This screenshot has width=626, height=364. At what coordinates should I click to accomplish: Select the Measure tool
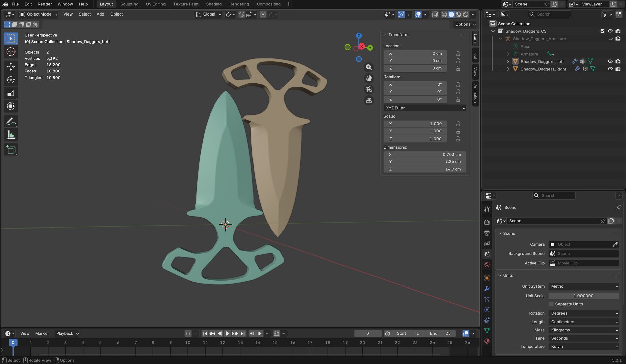pyautogui.click(x=11, y=134)
